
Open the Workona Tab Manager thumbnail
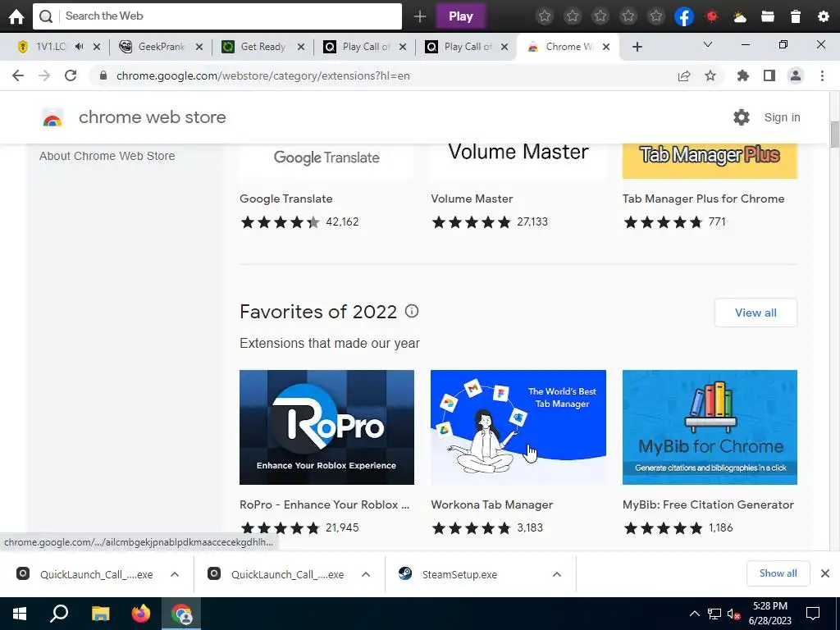pyautogui.click(x=518, y=427)
